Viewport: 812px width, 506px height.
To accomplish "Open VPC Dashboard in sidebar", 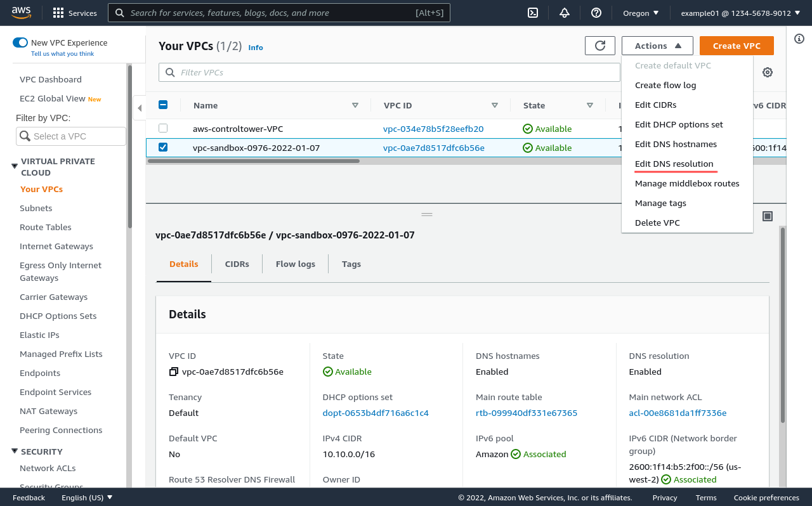I will [x=51, y=79].
